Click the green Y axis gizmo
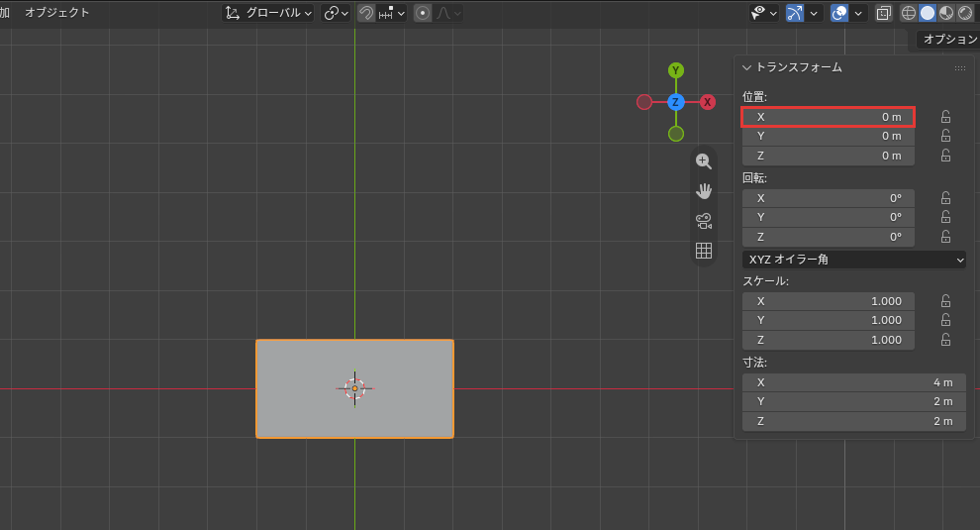The height and width of the screenshot is (530, 980). point(676,70)
